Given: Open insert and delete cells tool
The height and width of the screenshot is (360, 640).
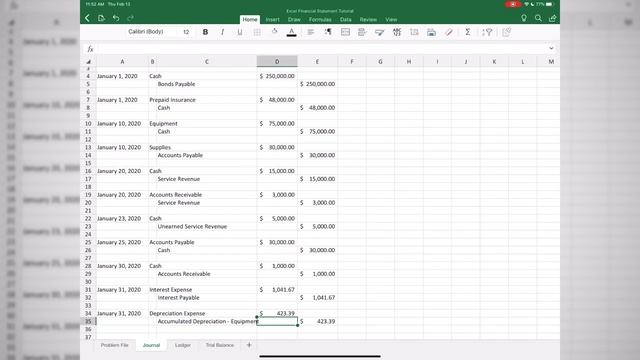Looking at the screenshot, I should tap(414, 32).
